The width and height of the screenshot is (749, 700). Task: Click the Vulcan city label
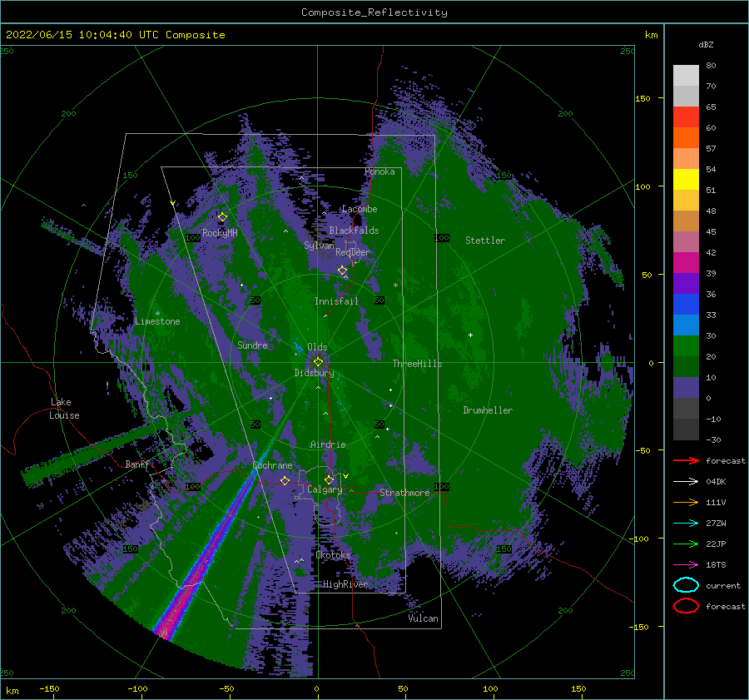coord(424,618)
